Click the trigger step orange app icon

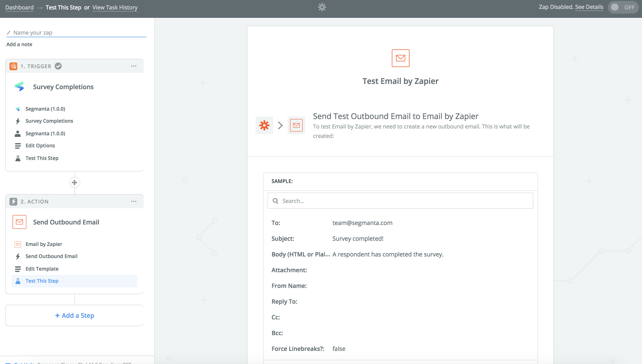point(13,66)
